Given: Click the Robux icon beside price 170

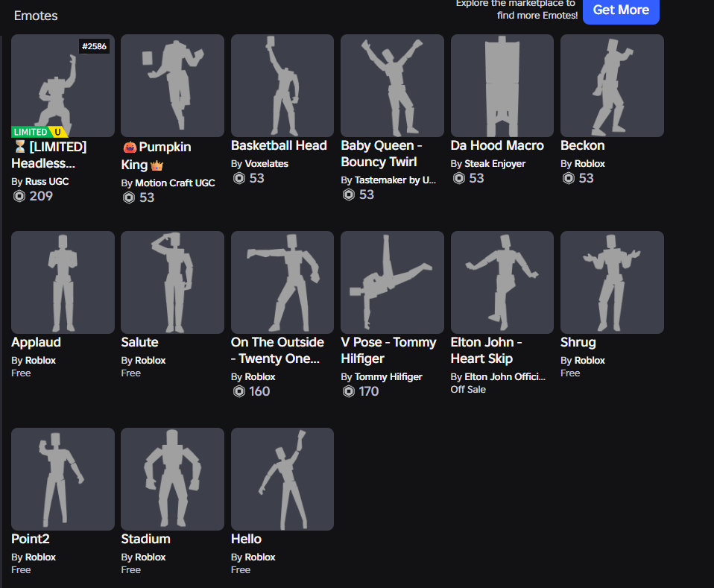Looking at the screenshot, I should 349,391.
